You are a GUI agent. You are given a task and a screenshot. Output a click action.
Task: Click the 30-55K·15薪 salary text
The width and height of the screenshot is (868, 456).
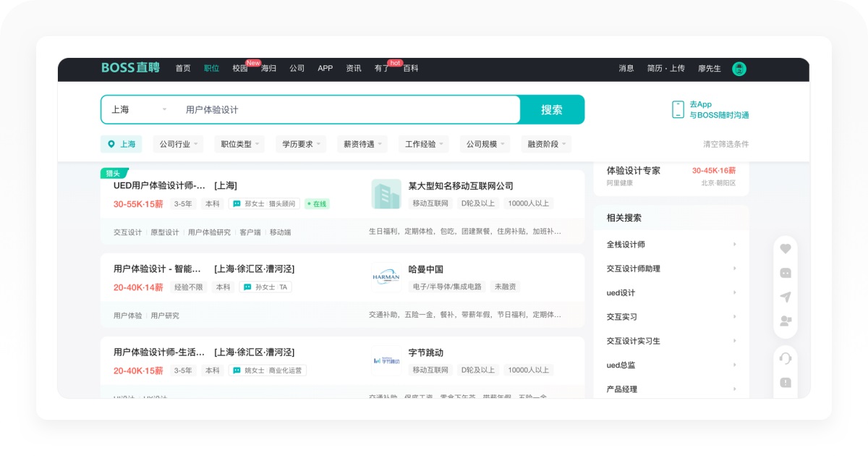(138, 204)
